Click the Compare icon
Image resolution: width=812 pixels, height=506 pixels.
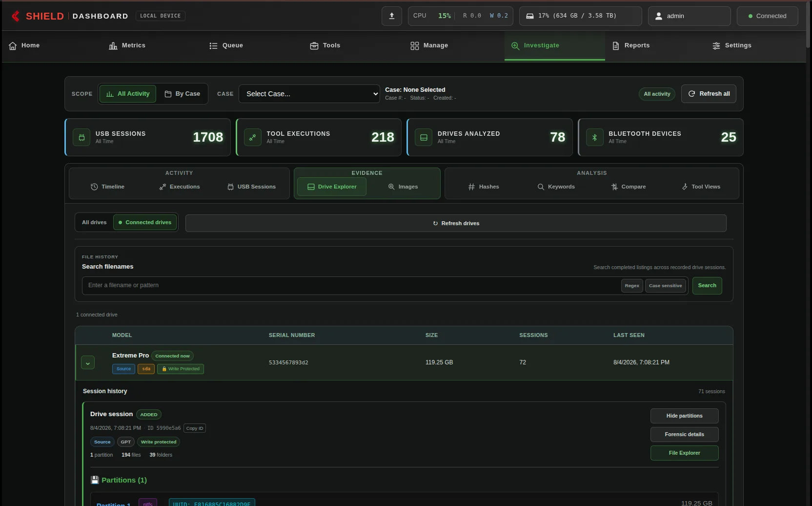tap(614, 187)
